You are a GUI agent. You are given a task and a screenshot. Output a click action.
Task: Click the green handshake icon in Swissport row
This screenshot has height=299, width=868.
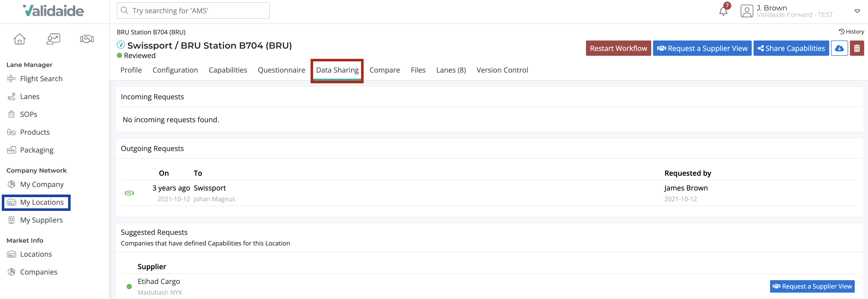129,193
